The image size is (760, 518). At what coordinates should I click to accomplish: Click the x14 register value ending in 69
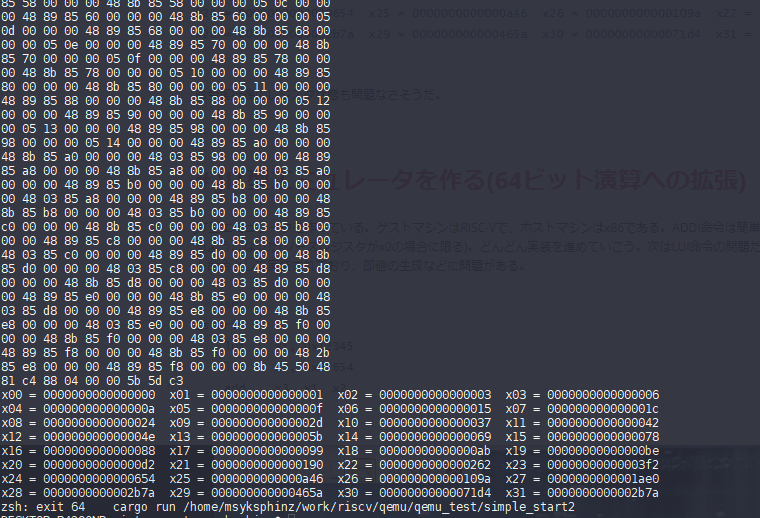[435, 437]
